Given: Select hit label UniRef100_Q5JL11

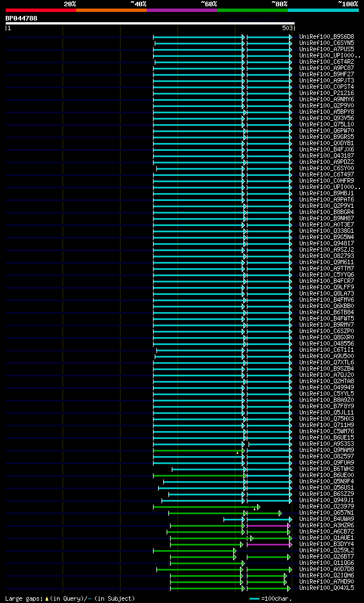Looking at the screenshot, I should pyautogui.click(x=327, y=413).
